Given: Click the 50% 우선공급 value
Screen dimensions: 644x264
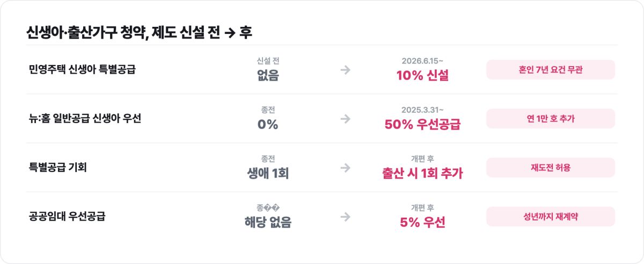Looking at the screenshot, I should (422, 125).
